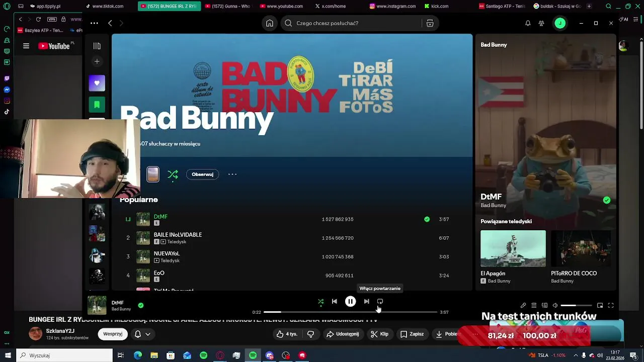Click Bad Bunny header in right panel
The height and width of the screenshot is (362, 644).
pos(494,45)
